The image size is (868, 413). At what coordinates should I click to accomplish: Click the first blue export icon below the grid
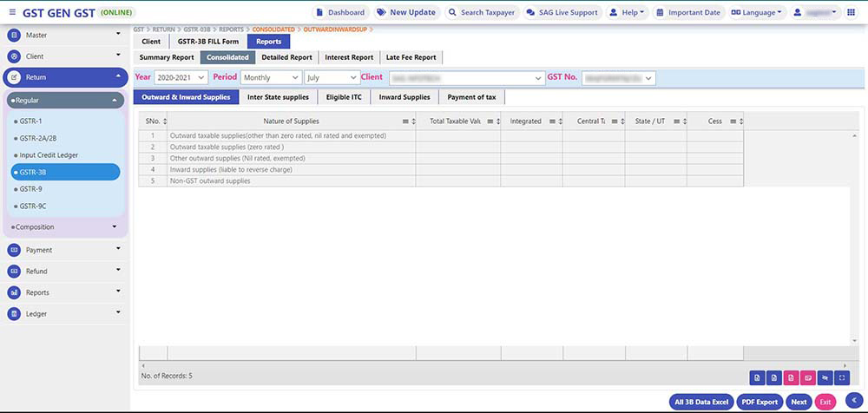(757, 377)
